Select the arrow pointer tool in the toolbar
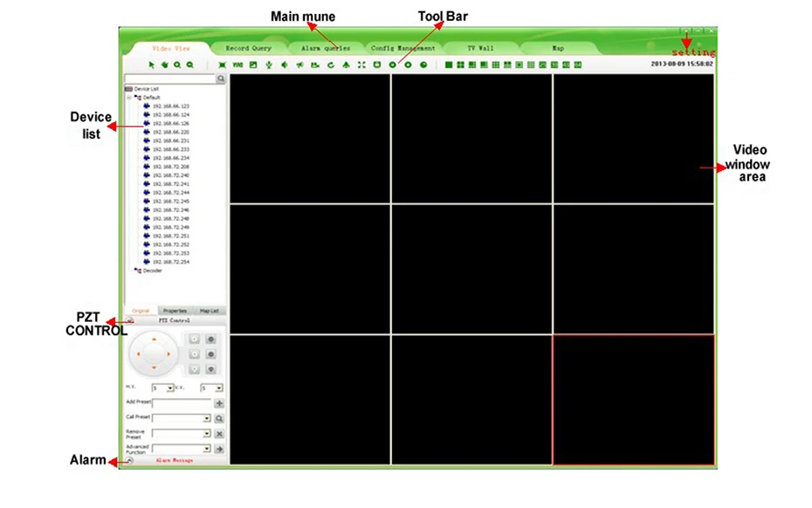812x508 pixels. tap(151, 65)
